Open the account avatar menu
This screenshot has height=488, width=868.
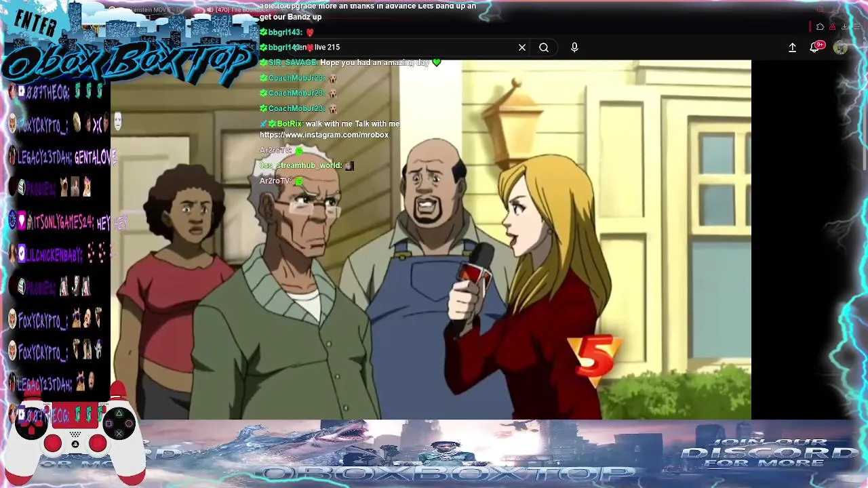coord(841,47)
